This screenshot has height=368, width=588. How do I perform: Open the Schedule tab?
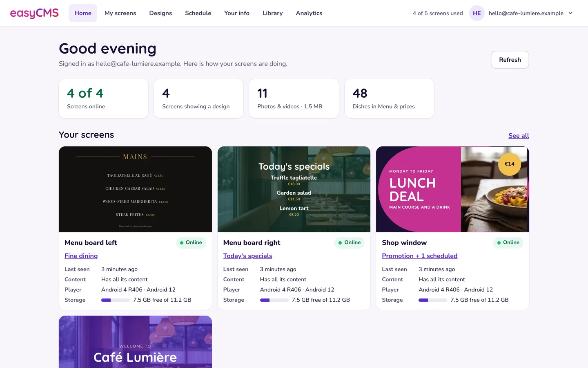[x=198, y=13]
